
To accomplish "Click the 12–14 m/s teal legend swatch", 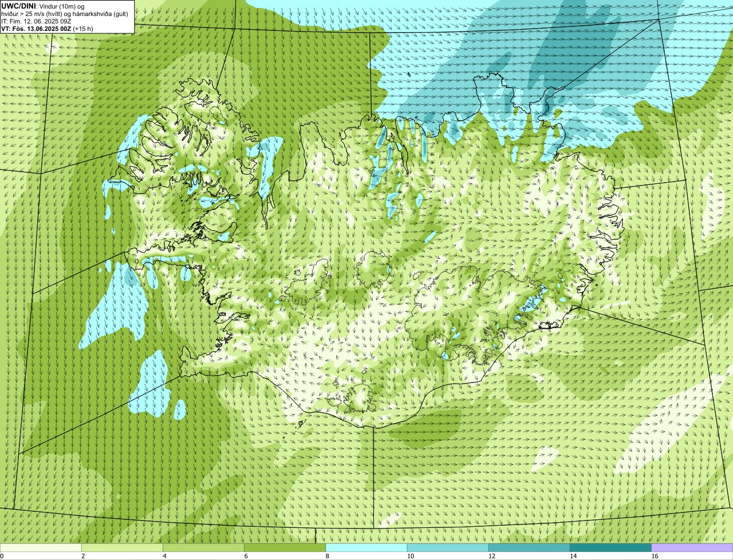I will [529, 548].
